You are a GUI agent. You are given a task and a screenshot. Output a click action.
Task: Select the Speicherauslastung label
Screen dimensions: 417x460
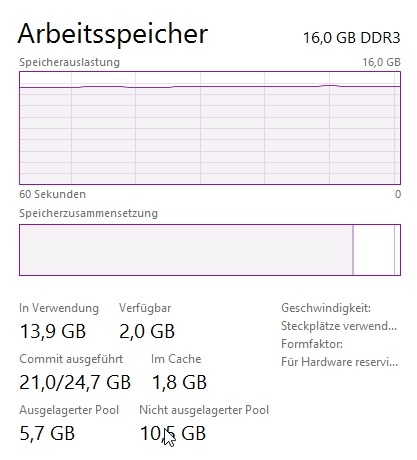[69, 62]
